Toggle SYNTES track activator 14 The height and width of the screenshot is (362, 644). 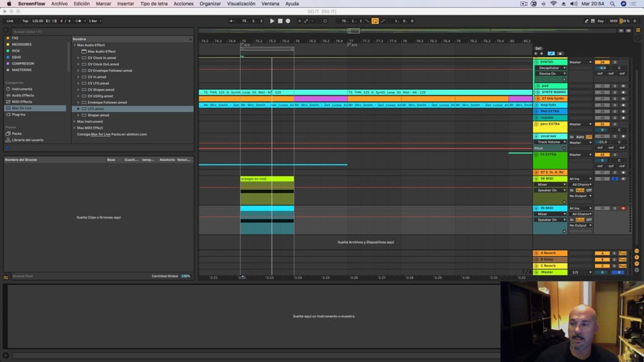tap(602, 62)
